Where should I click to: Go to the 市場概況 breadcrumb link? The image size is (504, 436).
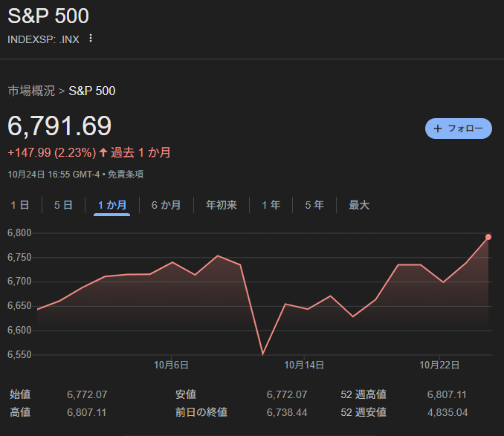tap(31, 91)
